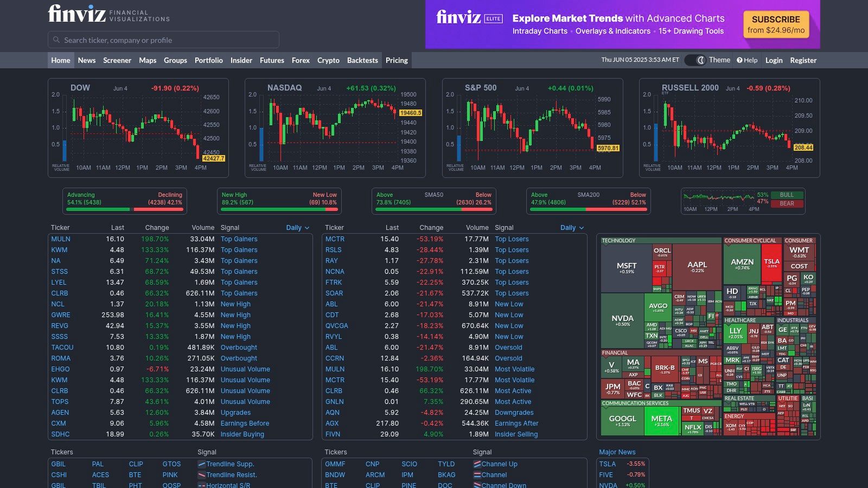Click the QVCGA ticker link

pos(337,326)
